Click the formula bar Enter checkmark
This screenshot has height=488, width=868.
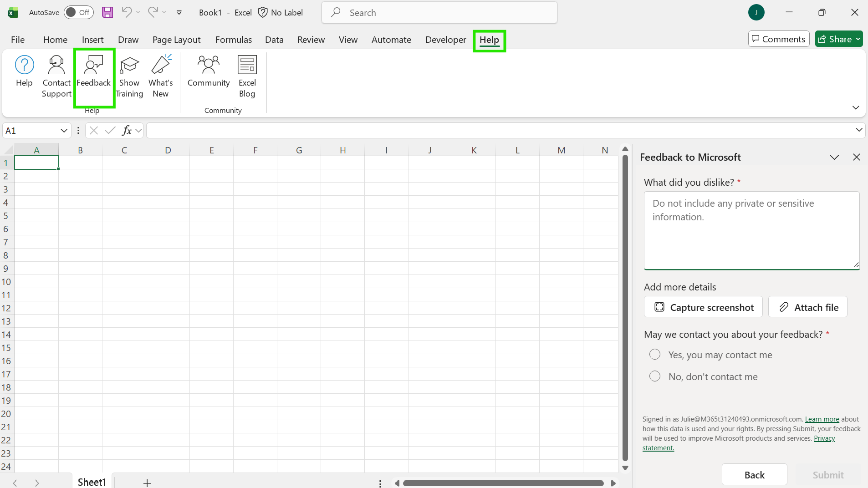coord(110,131)
